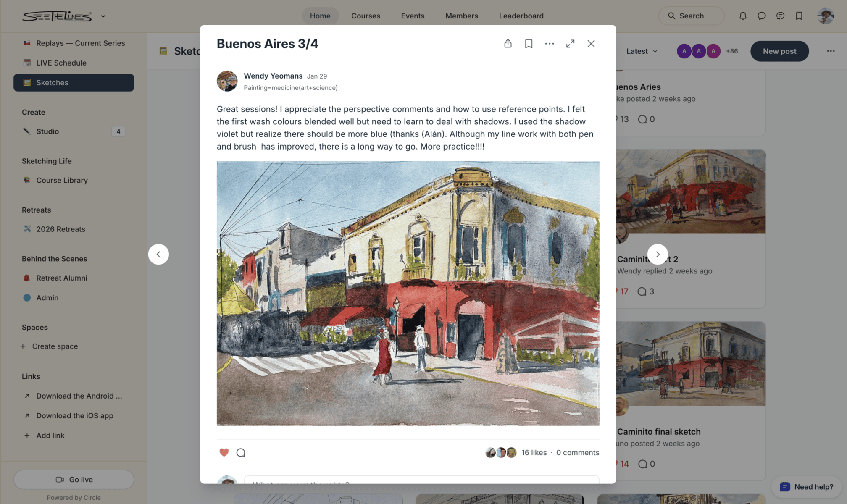This screenshot has height=504, width=847.
Task: Bookmark the Buenos Aires 3/4 post
Action: [x=529, y=44]
